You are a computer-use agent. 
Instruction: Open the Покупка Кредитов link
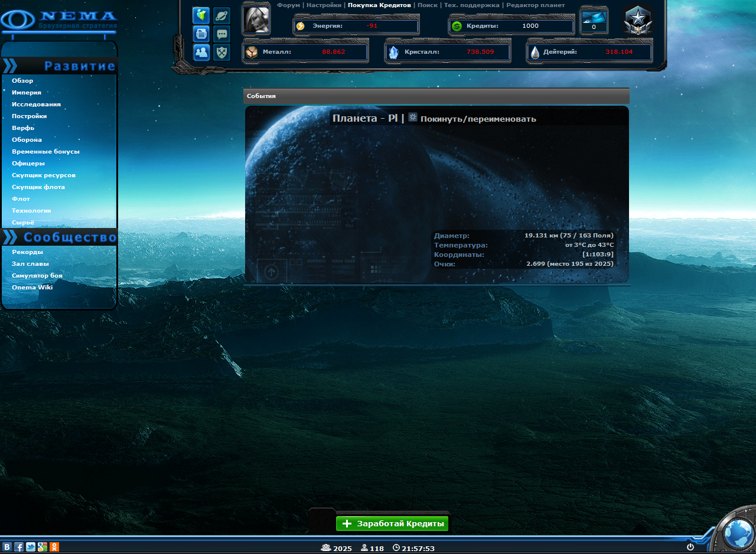tap(379, 5)
